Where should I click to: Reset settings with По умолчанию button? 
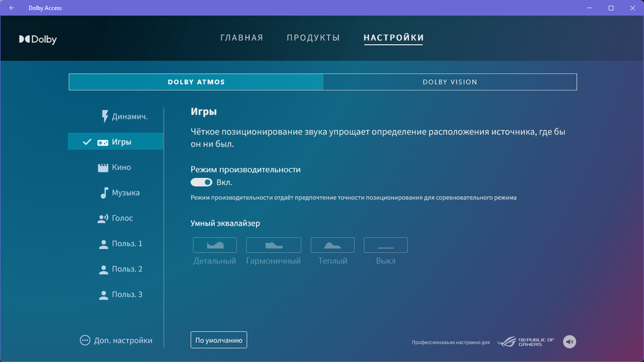(219, 340)
